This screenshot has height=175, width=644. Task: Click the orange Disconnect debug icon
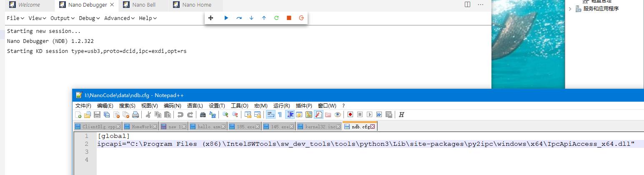click(x=301, y=18)
